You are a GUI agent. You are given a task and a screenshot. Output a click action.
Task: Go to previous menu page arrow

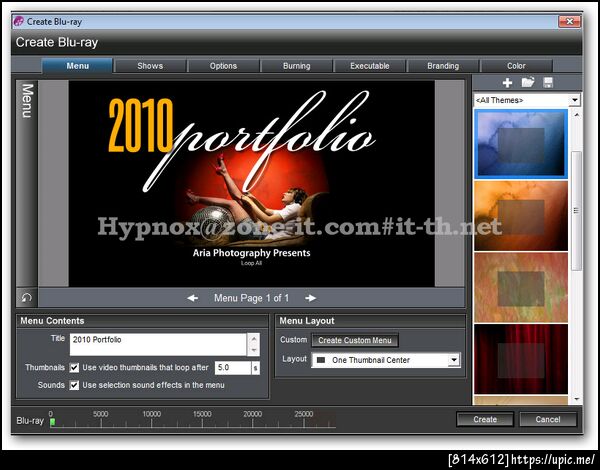click(x=192, y=298)
